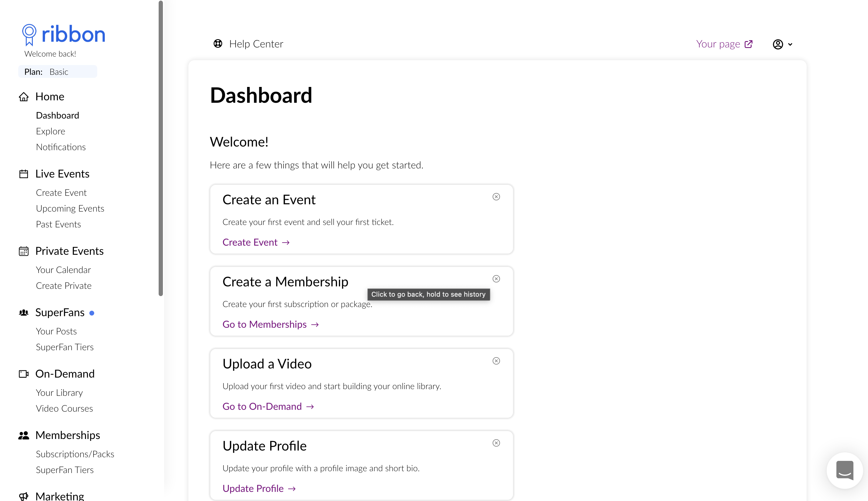868x501 pixels.
Task: Select the Private Events icon
Action: [24, 251]
